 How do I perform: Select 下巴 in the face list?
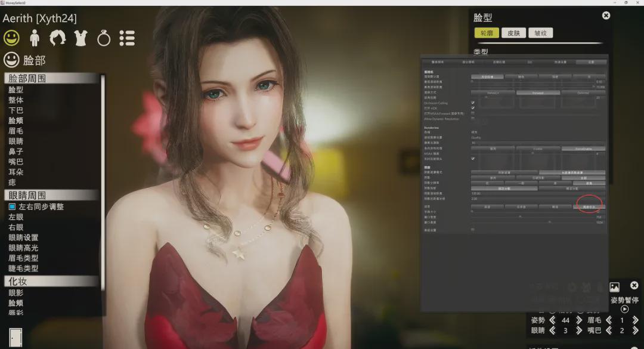[16, 110]
